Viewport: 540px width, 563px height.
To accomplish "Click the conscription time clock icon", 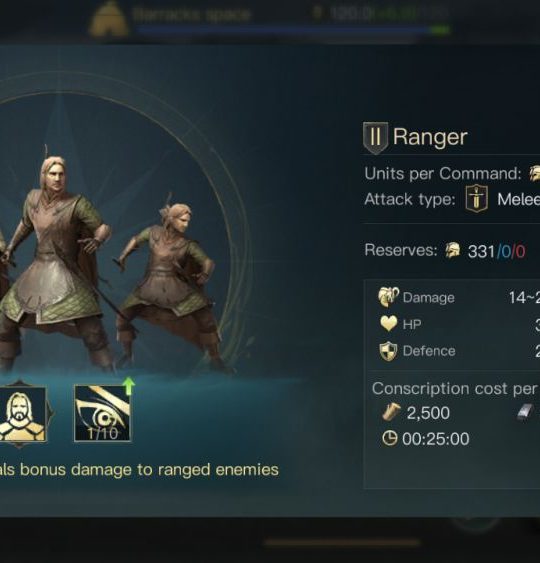I will tap(390, 438).
